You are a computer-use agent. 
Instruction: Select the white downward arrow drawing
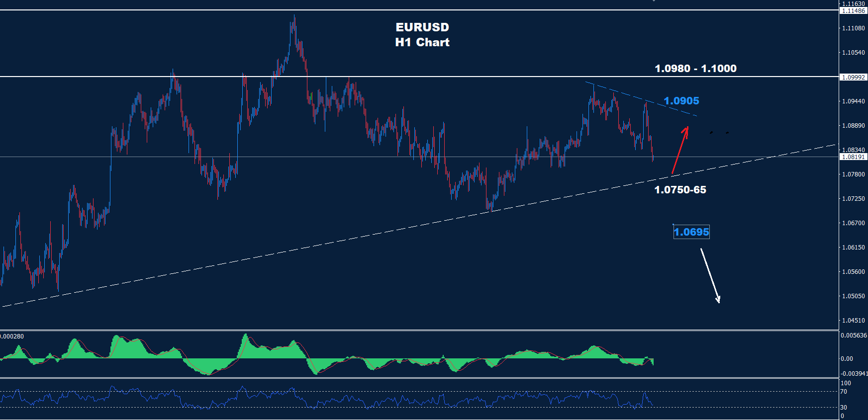710,275
